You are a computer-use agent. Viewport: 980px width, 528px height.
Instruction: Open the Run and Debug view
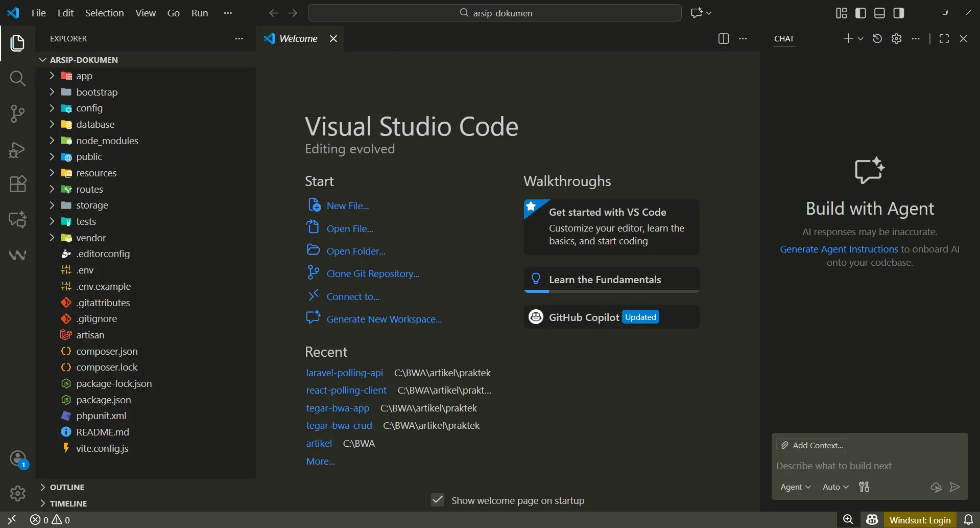pos(17,149)
